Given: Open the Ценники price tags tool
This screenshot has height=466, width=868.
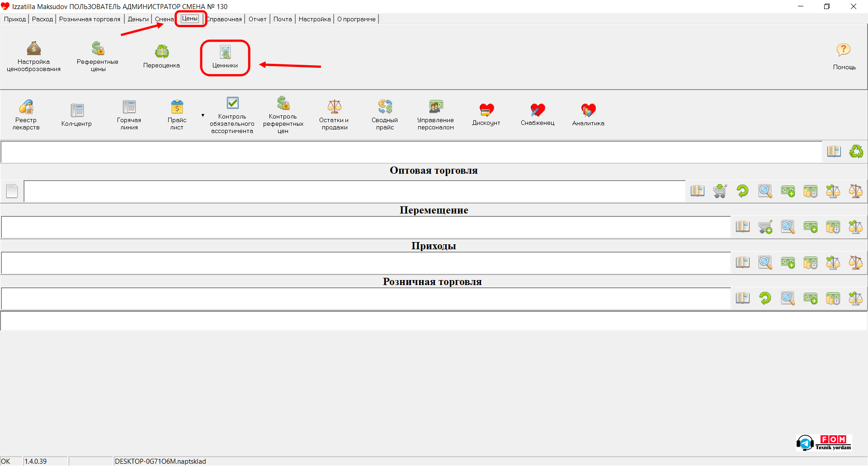Looking at the screenshot, I should (x=225, y=57).
